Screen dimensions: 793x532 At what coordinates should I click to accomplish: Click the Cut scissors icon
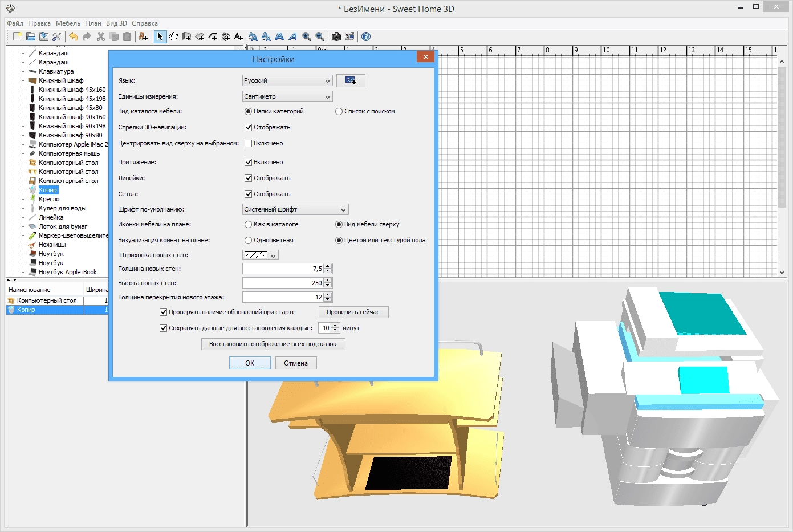(x=101, y=36)
